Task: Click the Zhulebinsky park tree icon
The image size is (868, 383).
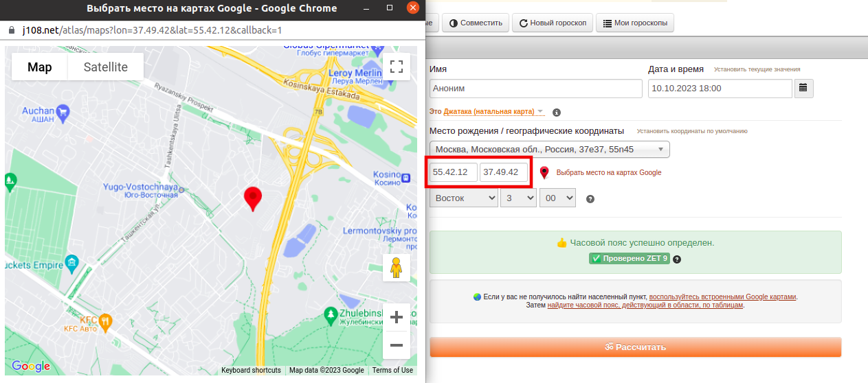Action: (x=331, y=316)
